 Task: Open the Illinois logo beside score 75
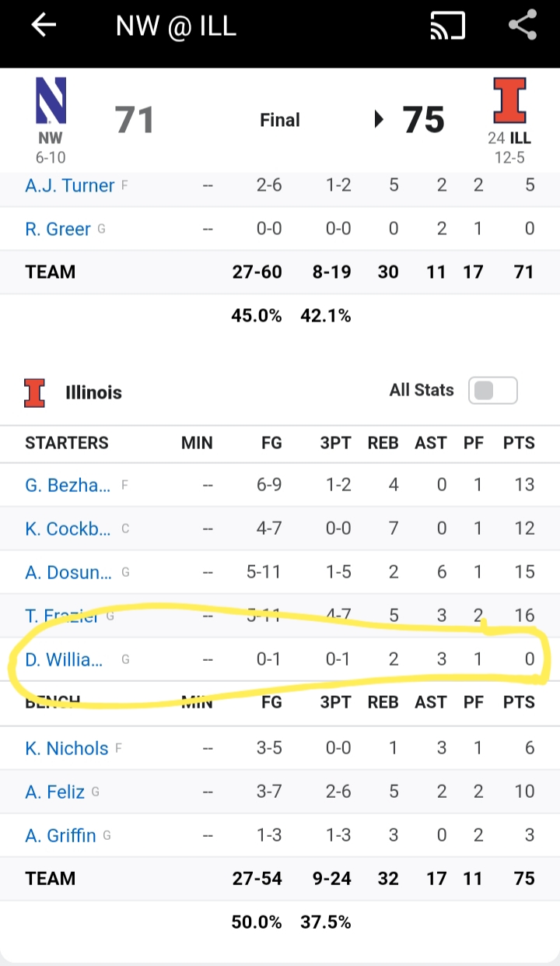[x=510, y=100]
